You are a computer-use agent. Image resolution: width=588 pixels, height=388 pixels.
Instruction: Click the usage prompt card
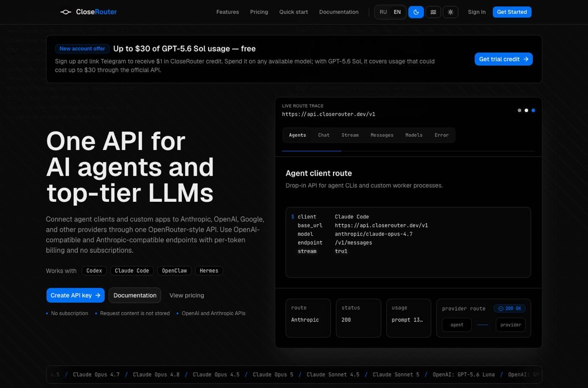[408, 318]
